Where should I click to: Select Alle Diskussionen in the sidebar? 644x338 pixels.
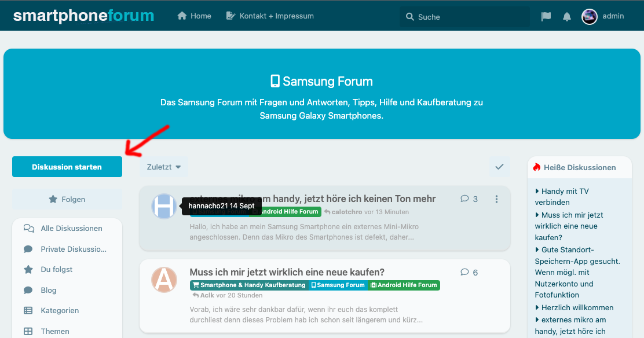tap(71, 229)
